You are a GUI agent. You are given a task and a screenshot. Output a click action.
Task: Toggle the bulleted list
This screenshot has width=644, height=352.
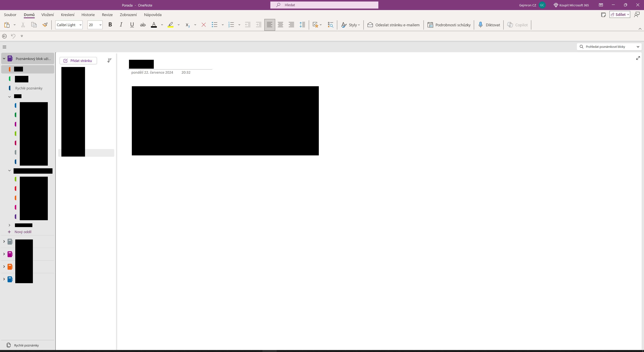[214, 25]
